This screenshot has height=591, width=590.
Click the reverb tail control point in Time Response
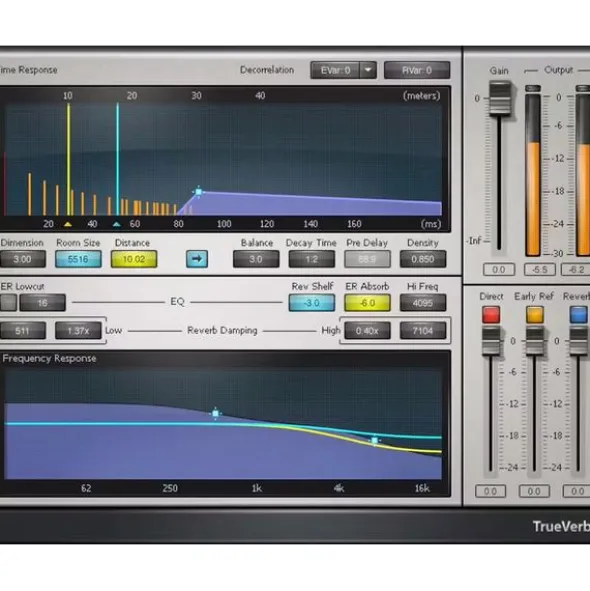coord(198,192)
